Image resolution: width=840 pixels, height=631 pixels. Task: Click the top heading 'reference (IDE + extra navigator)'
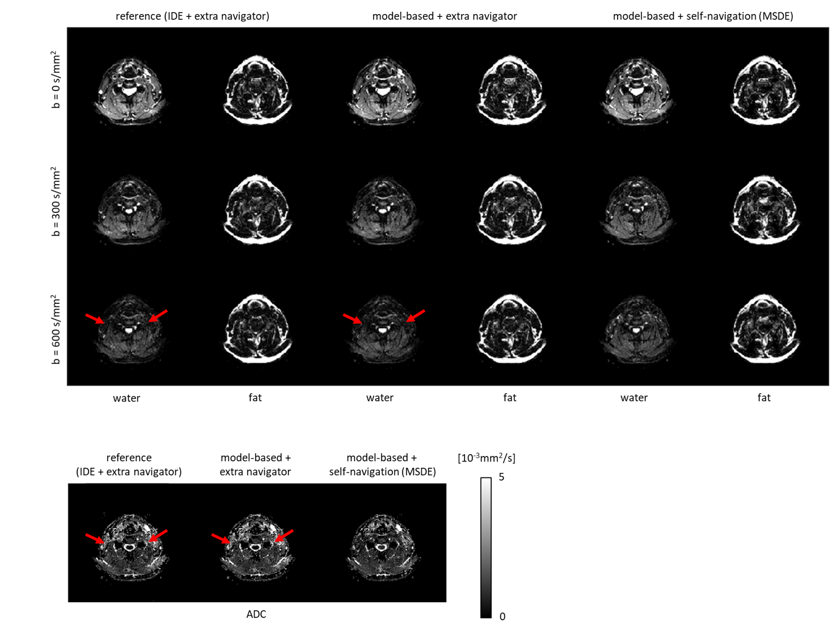(192, 16)
